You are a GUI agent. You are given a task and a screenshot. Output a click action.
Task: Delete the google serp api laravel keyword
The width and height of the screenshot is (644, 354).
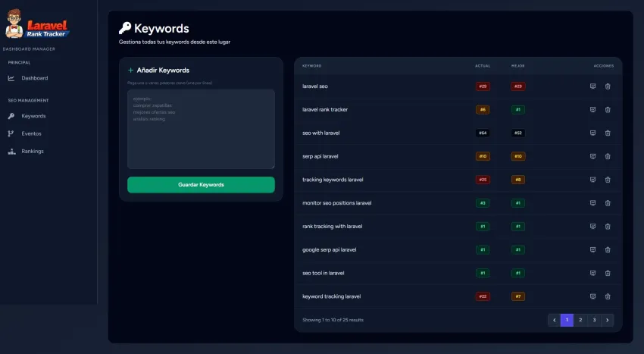tap(608, 249)
